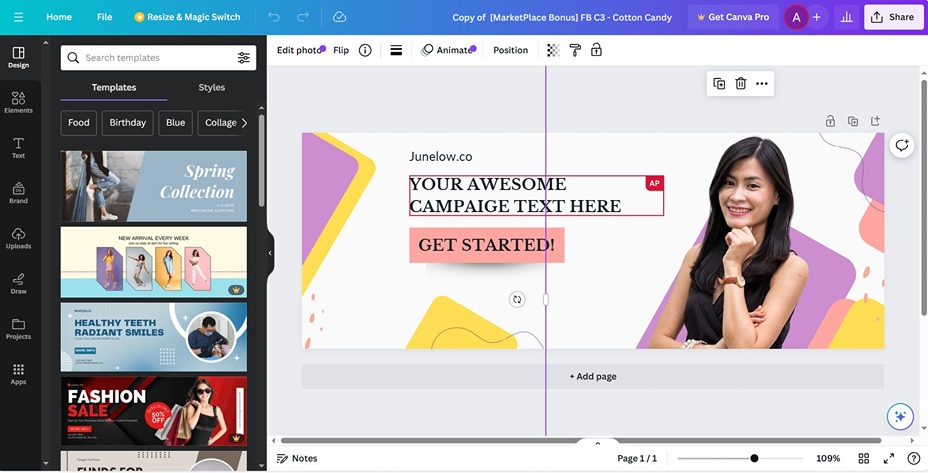Screen dimensions: 928x473
Task: Focus the Search templates field
Action: click(158, 57)
